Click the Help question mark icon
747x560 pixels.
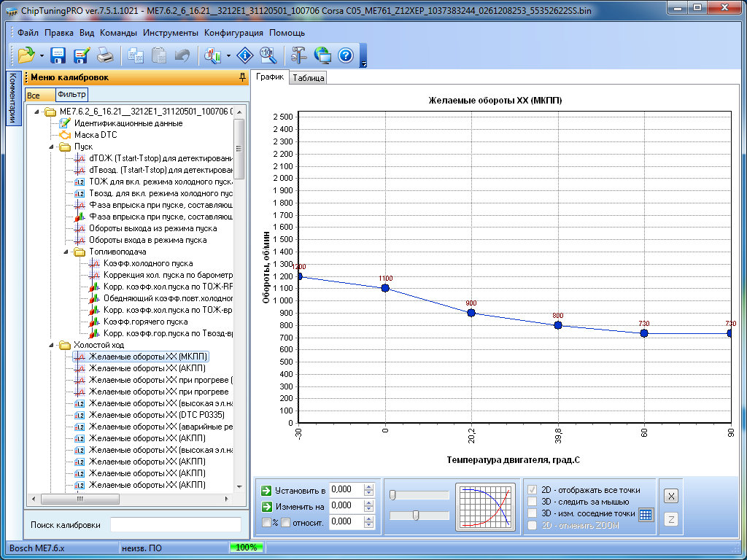point(346,55)
